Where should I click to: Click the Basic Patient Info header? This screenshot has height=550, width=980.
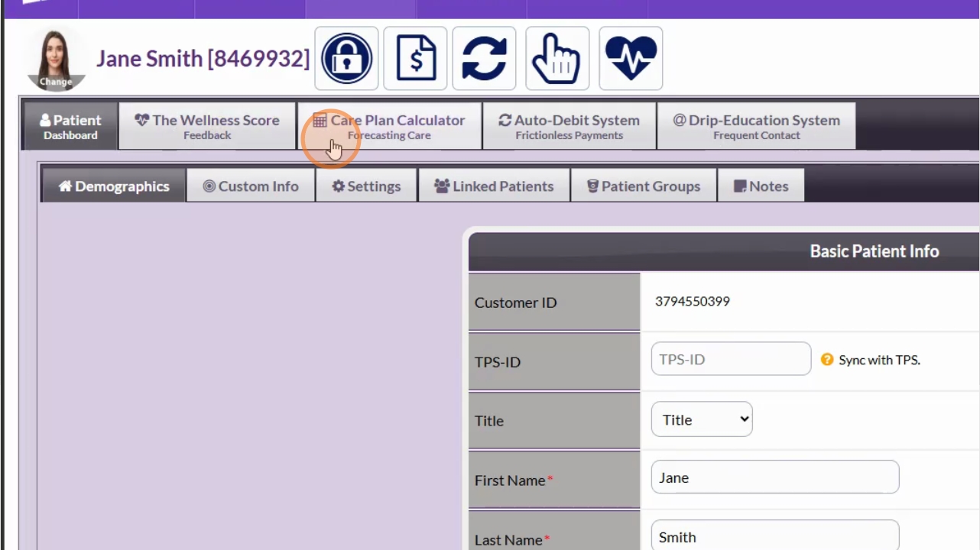(875, 251)
